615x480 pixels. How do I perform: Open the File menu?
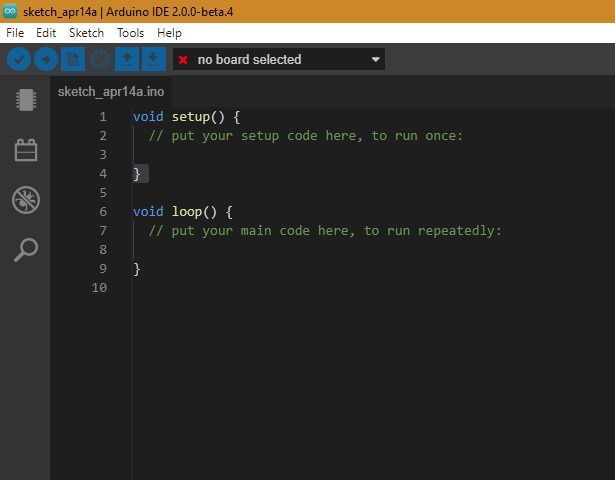click(15, 33)
